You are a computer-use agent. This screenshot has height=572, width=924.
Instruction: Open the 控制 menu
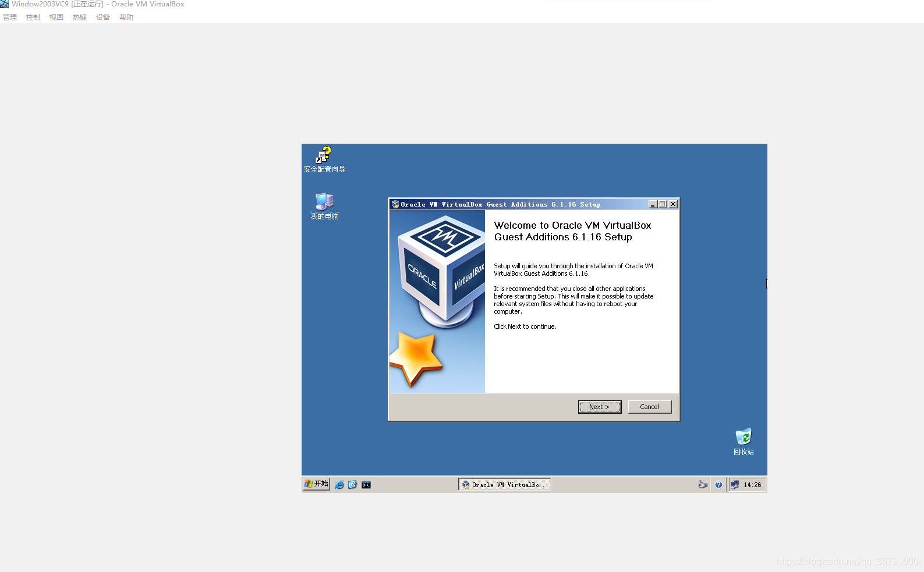coord(33,17)
